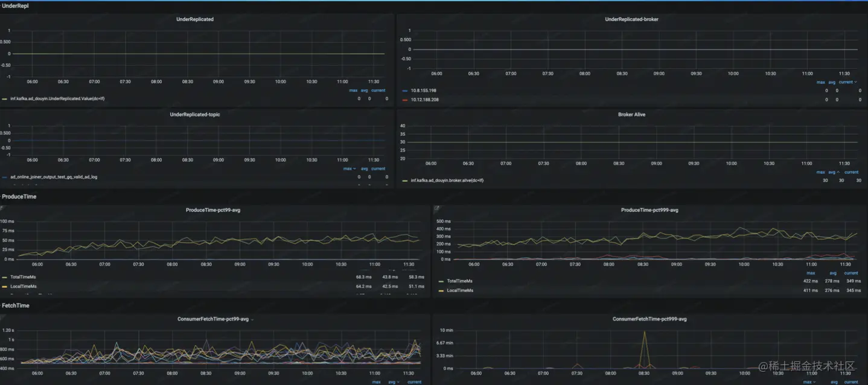Screen dimensions: 868x385
Task: Sort UnderReplicated legend by max column
Action: [x=353, y=91]
